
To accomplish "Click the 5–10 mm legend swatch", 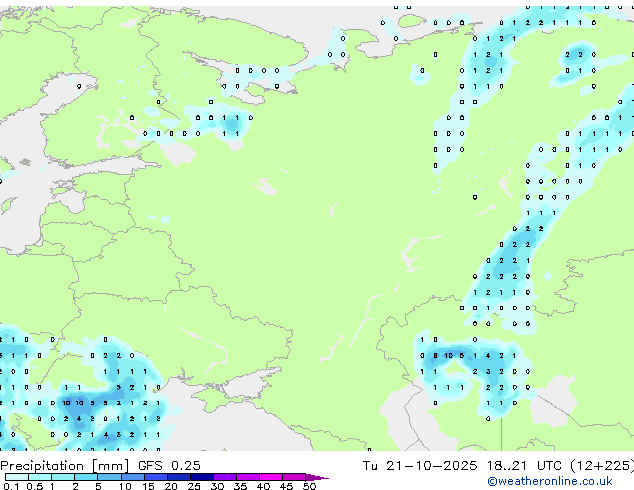I will 109,477.
